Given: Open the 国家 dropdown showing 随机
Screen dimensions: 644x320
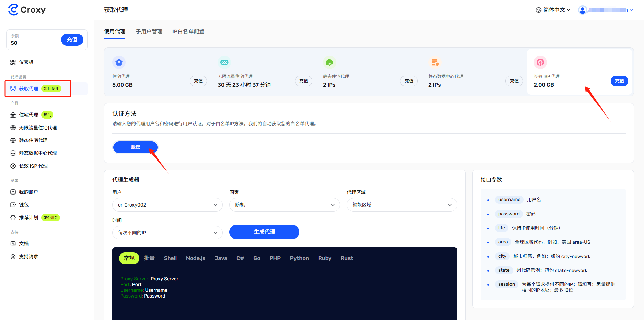Looking at the screenshot, I should 284,205.
